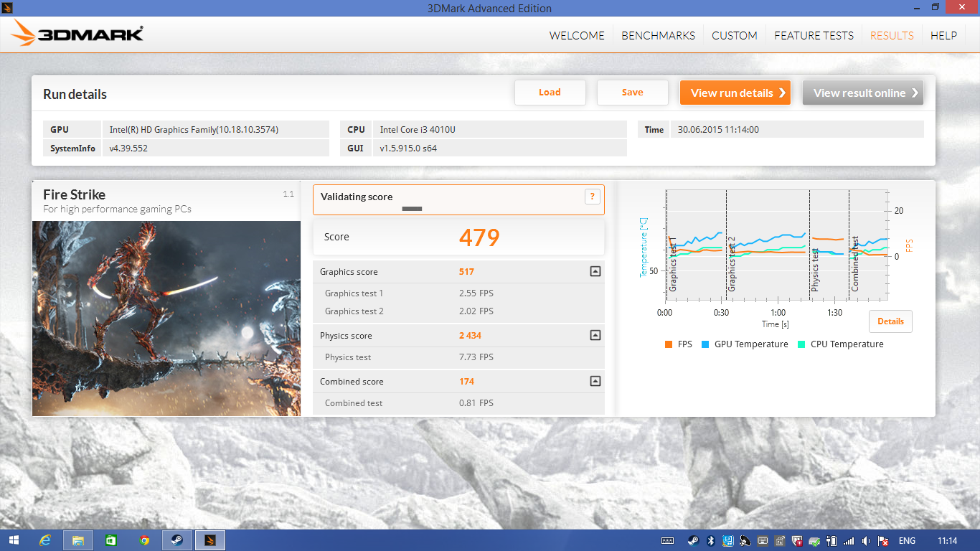Click the CPU value Intel Core i3 4010U

(418, 130)
